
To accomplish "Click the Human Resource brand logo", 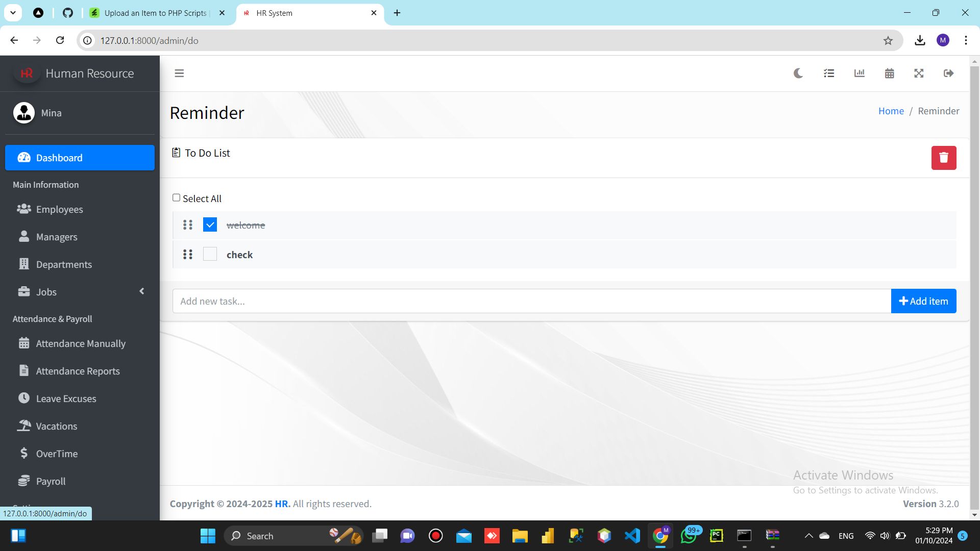I will tap(27, 73).
